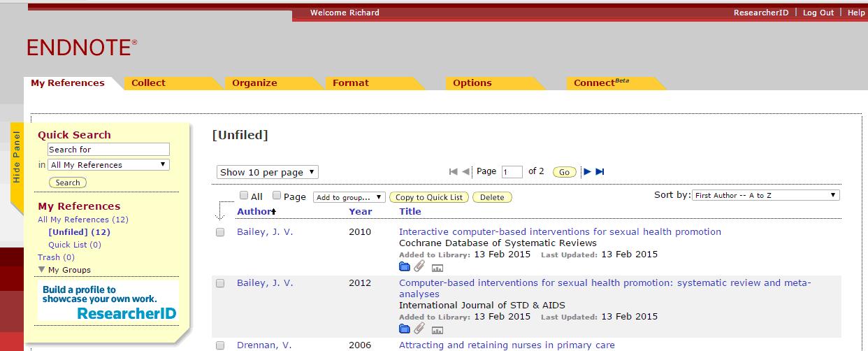Image resolution: width=868 pixels, height=351 pixels.
Task: Go to the next page arrow
Action: point(587,172)
